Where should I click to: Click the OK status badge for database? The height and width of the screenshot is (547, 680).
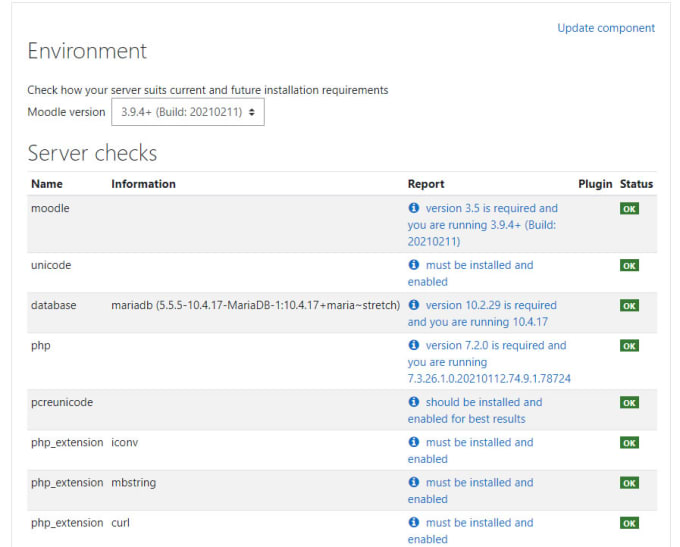[629, 306]
